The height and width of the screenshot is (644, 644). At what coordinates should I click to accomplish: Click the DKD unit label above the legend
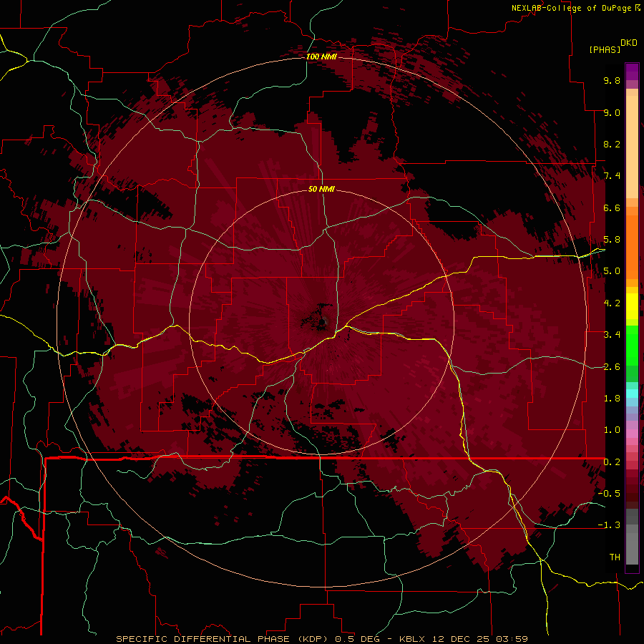[629, 43]
